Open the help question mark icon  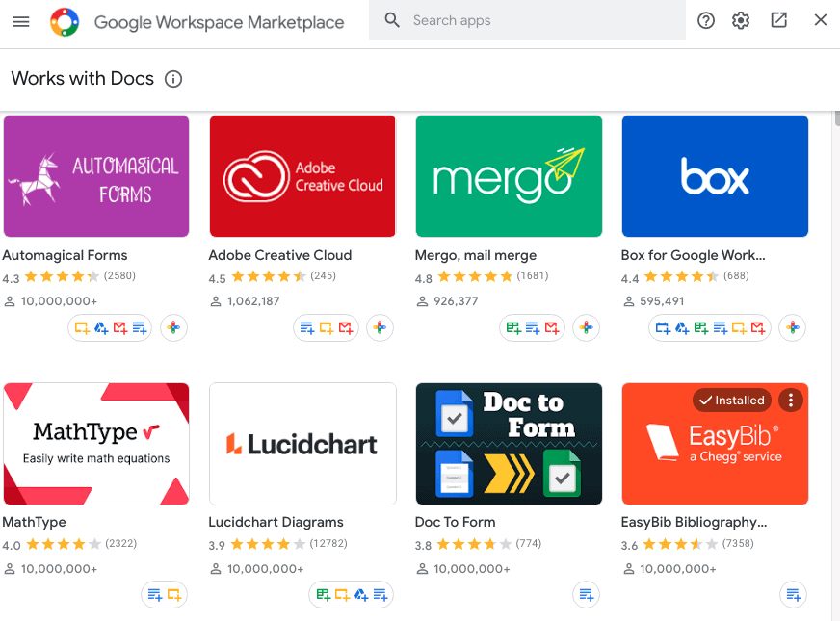click(x=705, y=21)
